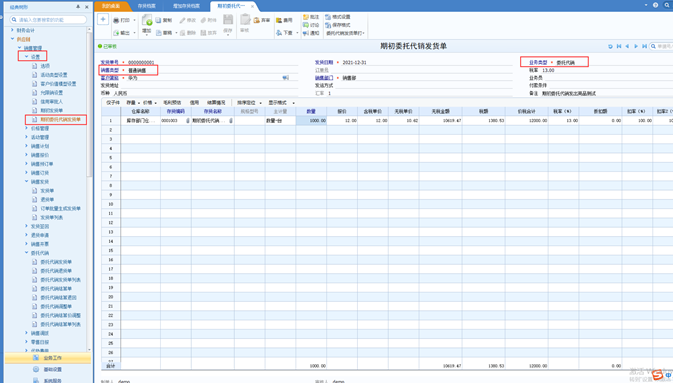
Task: Open 期初委托代销发货单 in the tree
Action: coord(60,119)
